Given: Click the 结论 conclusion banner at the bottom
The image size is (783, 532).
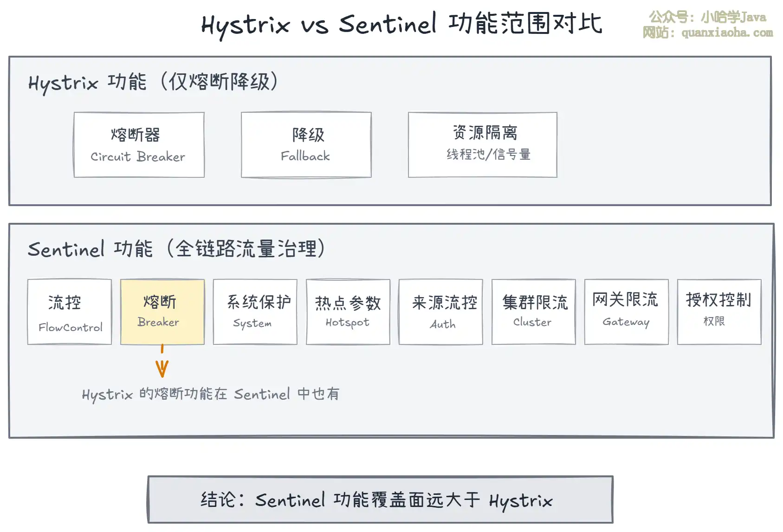Looking at the screenshot, I should pos(380,500).
